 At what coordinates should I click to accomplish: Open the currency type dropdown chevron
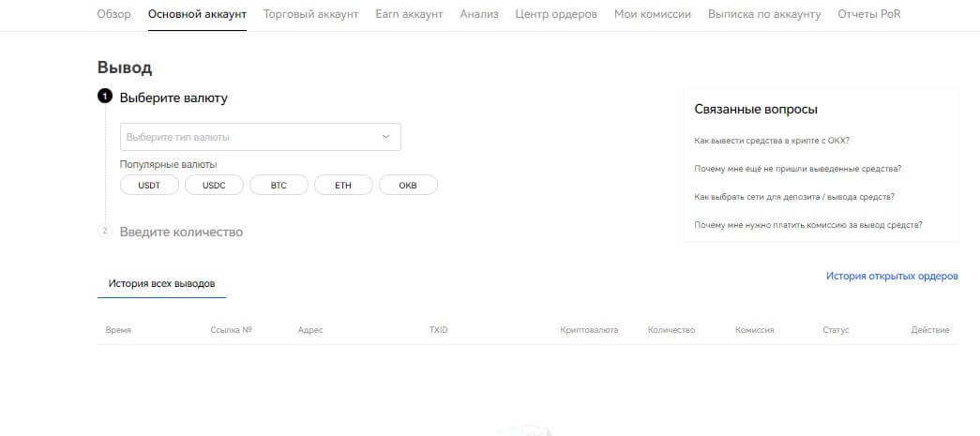pyautogui.click(x=385, y=137)
